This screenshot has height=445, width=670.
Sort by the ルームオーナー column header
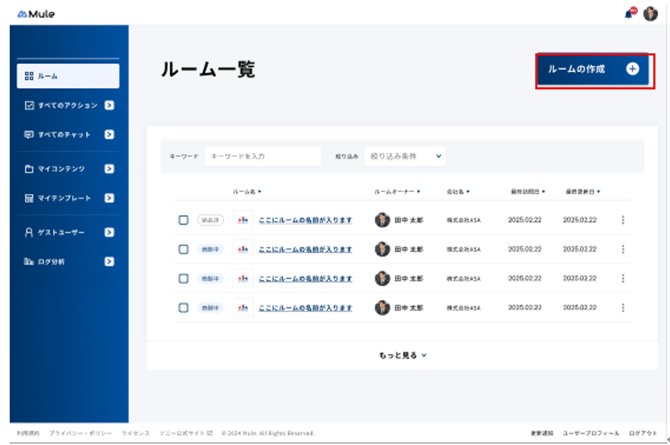pos(397,192)
